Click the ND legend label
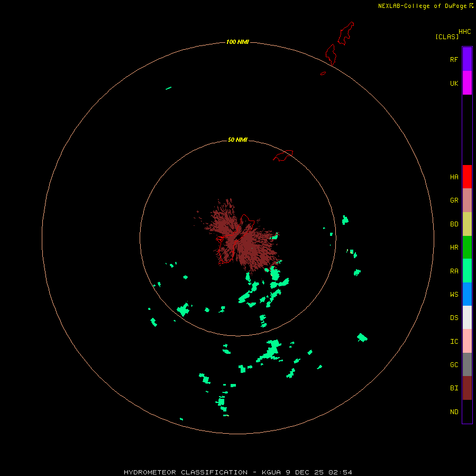The width and height of the screenshot is (476, 476). pyautogui.click(x=454, y=412)
